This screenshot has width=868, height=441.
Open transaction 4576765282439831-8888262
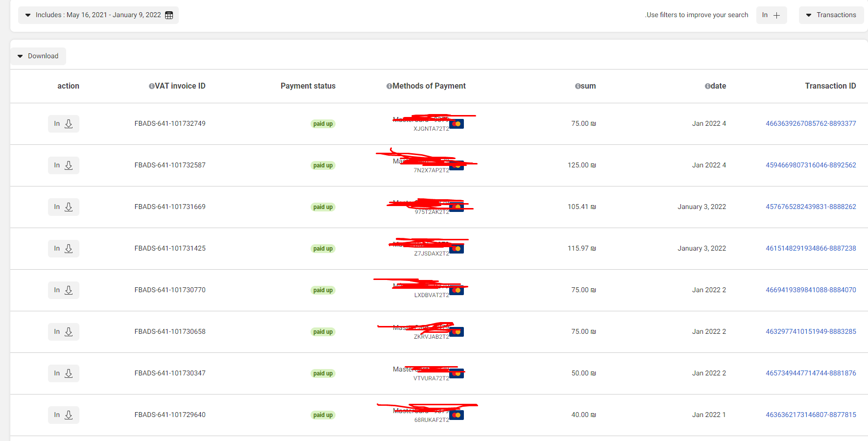[811, 207]
